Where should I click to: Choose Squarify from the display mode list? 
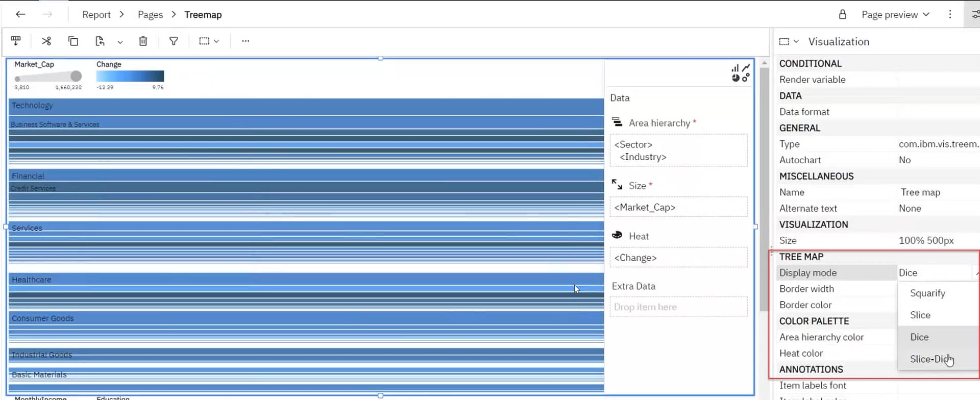(927, 293)
